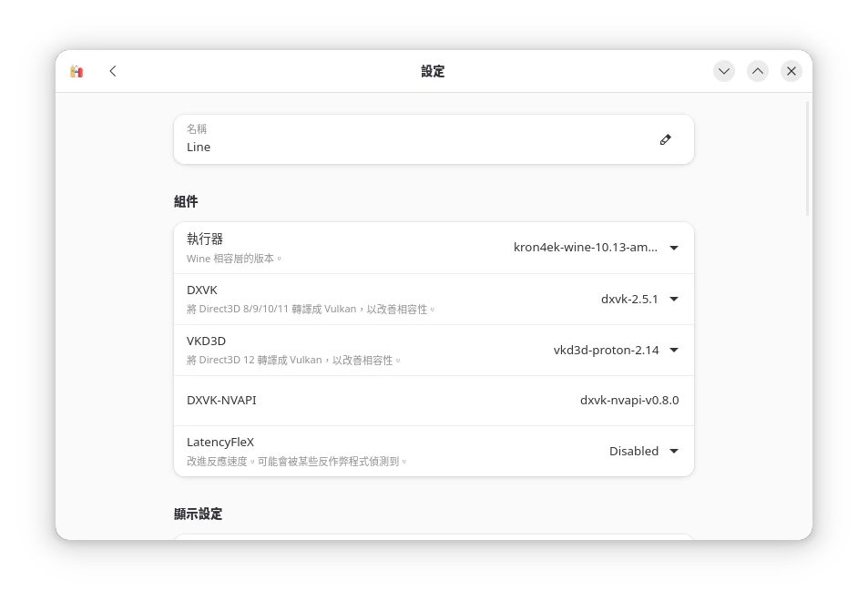
Task: Open the DXVK version dropdown
Action: coord(639,299)
